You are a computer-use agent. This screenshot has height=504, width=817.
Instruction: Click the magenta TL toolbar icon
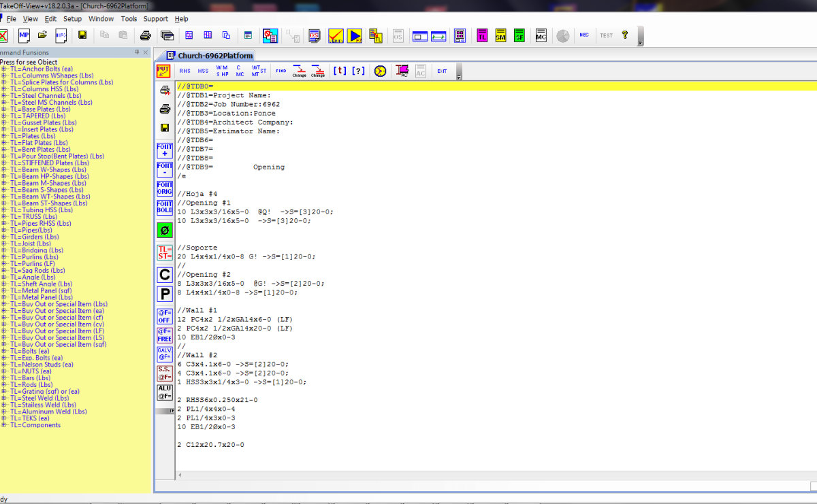click(x=482, y=35)
